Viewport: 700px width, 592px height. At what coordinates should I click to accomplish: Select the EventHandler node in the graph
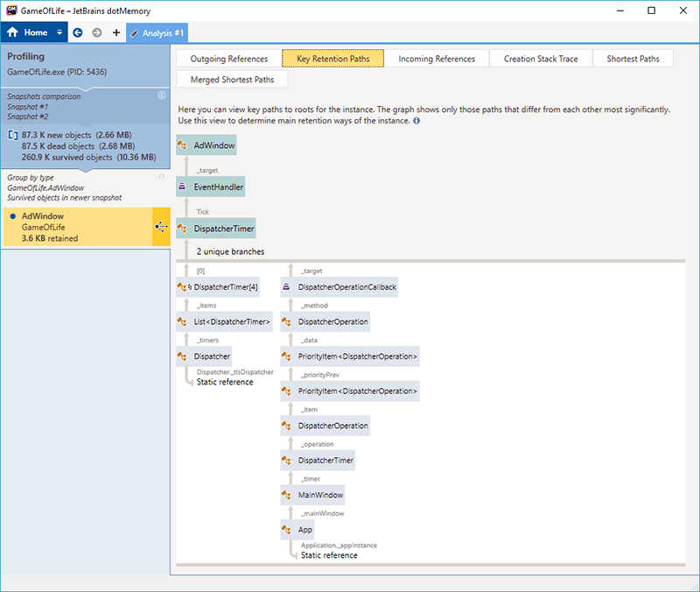[x=210, y=187]
